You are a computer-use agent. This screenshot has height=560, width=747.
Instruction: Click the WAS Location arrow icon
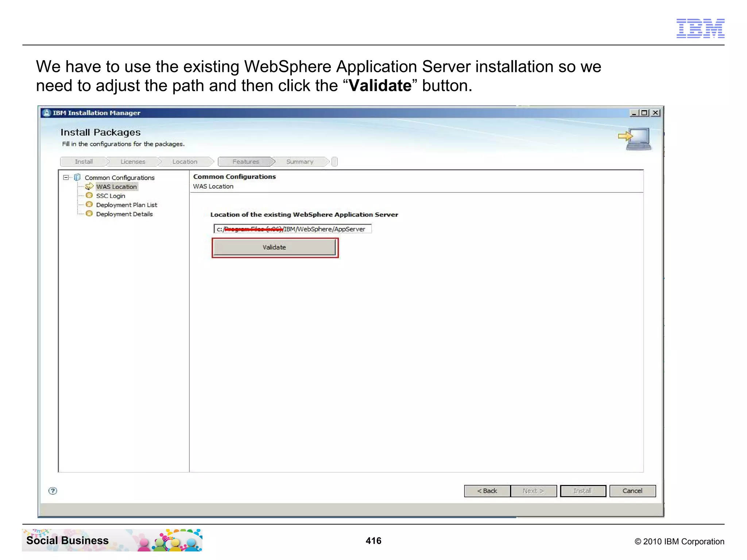click(89, 186)
